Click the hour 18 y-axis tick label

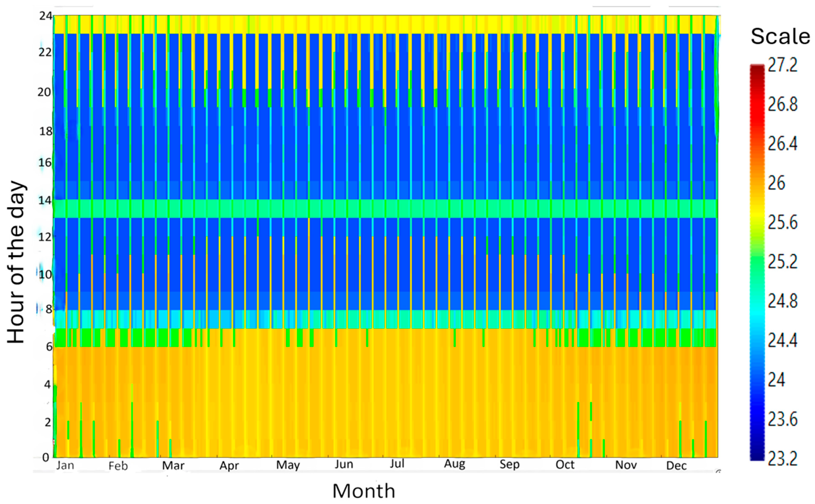point(46,131)
